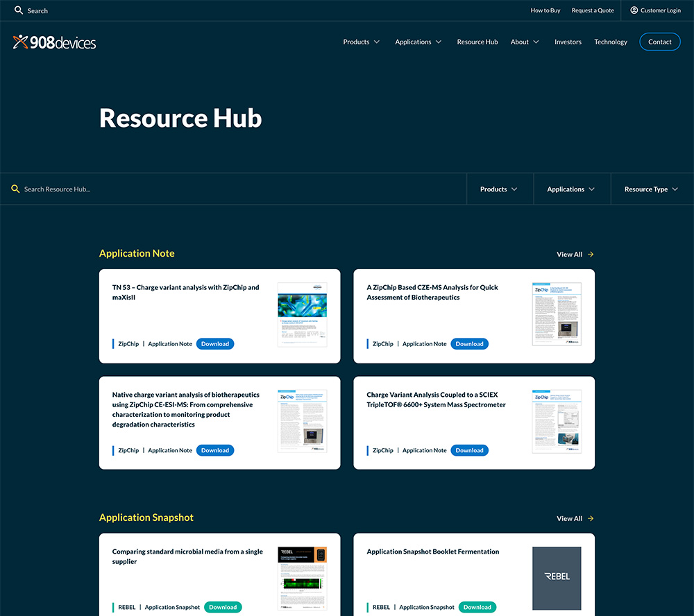Expand the Products filter dropdown
Image resolution: width=694 pixels, height=616 pixels.
click(498, 189)
